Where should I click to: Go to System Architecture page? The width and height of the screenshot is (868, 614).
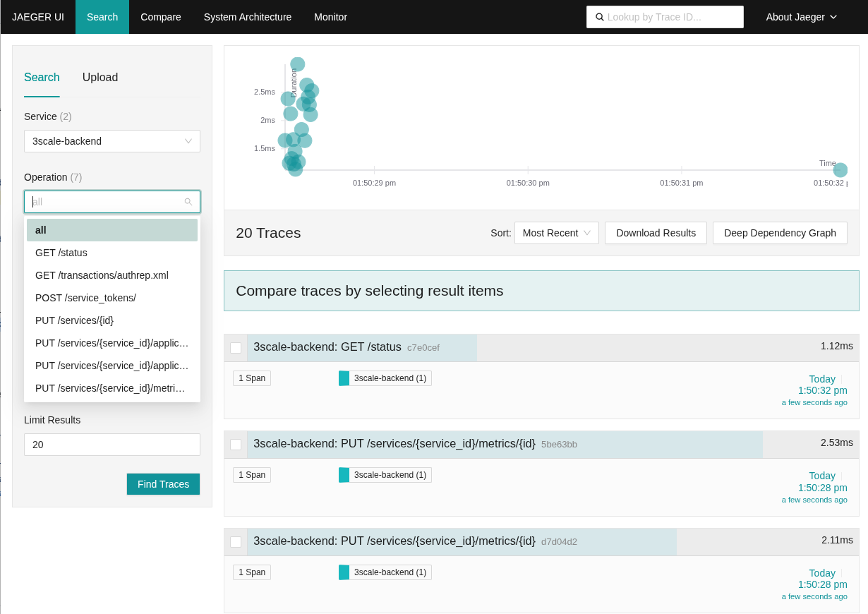[248, 17]
